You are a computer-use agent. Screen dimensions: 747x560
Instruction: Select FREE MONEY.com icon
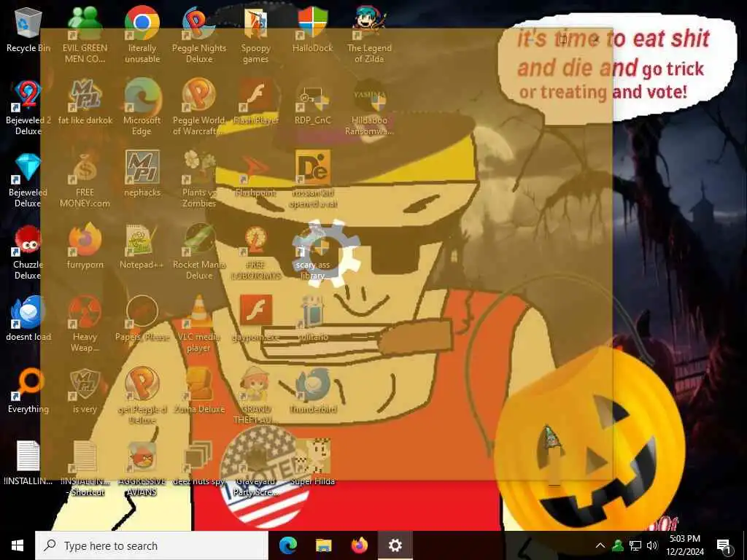point(85,180)
